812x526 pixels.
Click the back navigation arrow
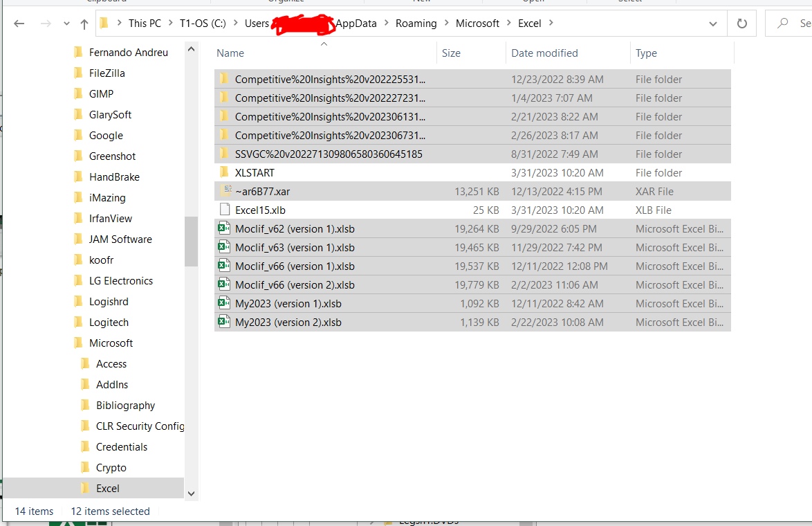coord(19,23)
